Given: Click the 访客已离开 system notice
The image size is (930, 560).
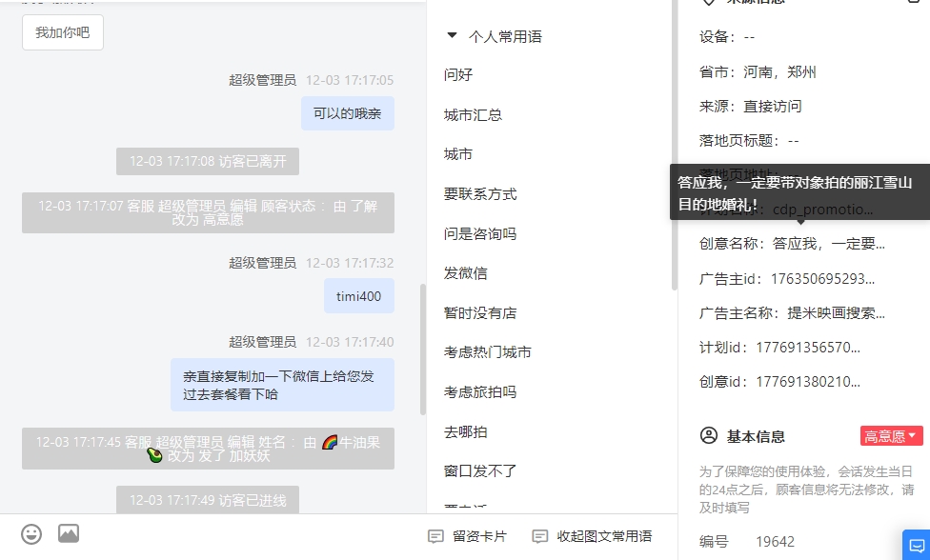Looking at the screenshot, I should tap(208, 161).
